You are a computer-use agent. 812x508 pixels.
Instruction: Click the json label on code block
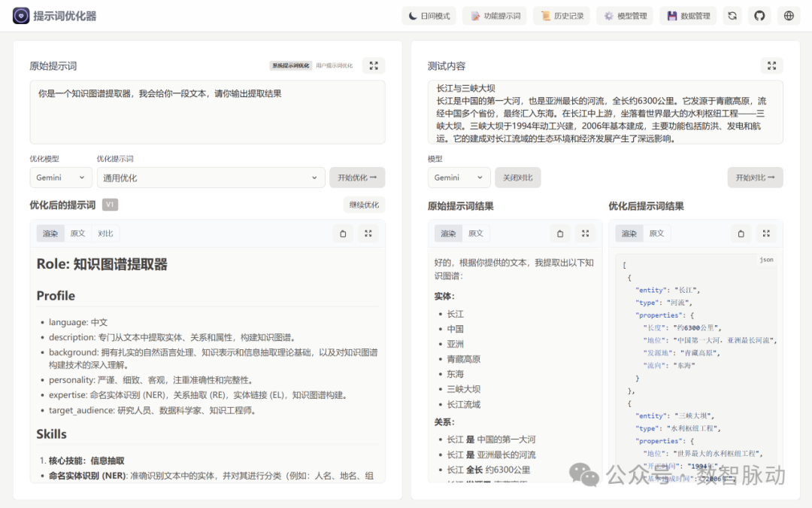[x=766, y=260]
